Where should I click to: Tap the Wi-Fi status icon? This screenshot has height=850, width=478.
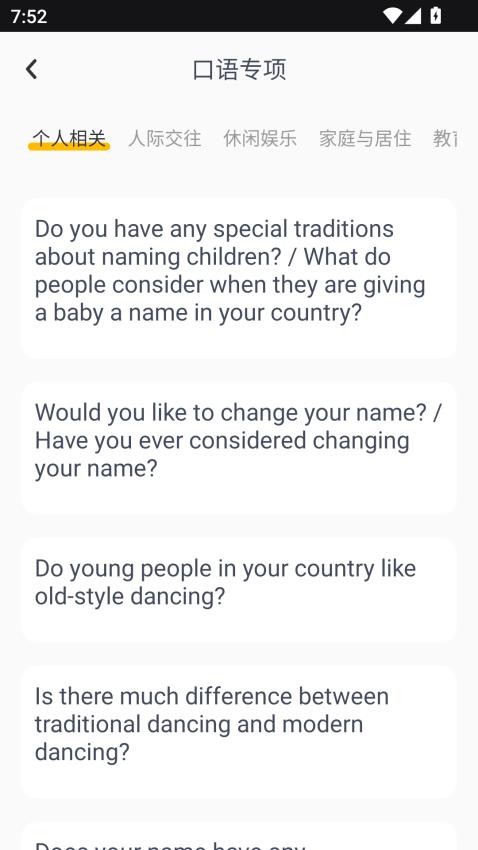(x=392, y=16)
